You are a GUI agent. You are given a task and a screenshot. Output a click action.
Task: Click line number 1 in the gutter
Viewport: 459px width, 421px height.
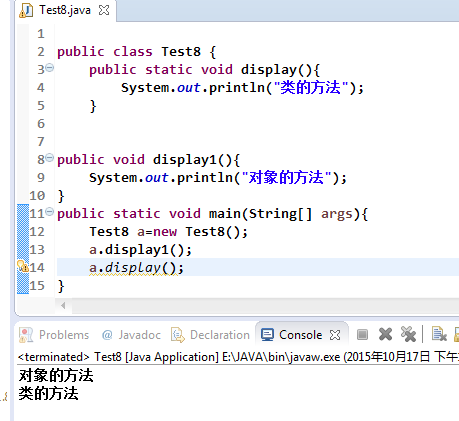point(41,34)
